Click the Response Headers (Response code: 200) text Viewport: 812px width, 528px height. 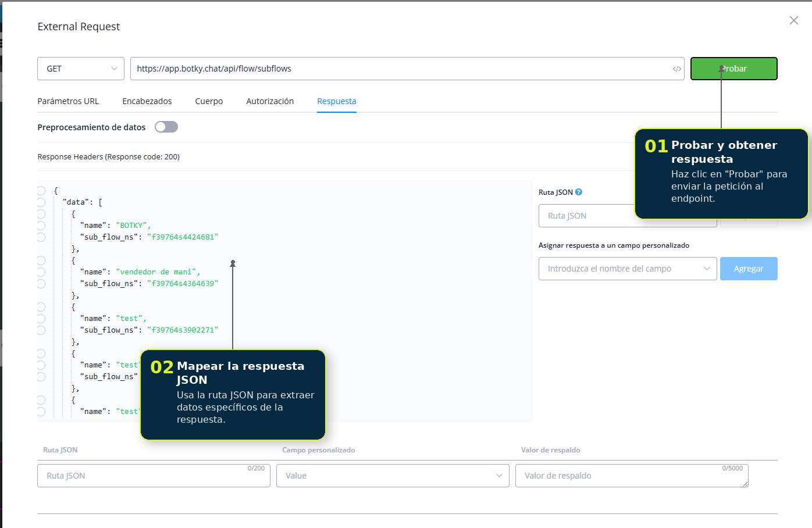point(109,156)
